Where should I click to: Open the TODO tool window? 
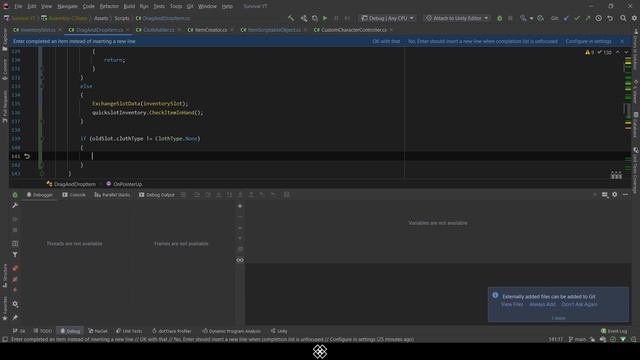(42, 331)
